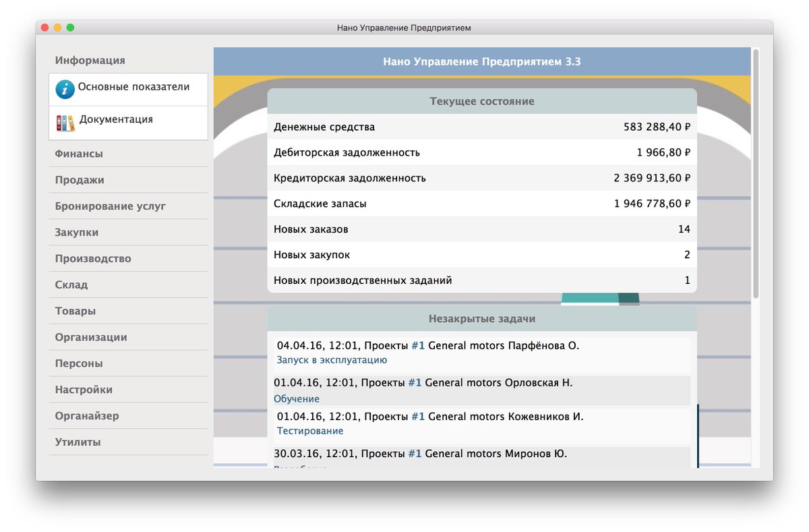
Task: Click #1 link in Парфёнова О. row
Action: click(418, 346)
